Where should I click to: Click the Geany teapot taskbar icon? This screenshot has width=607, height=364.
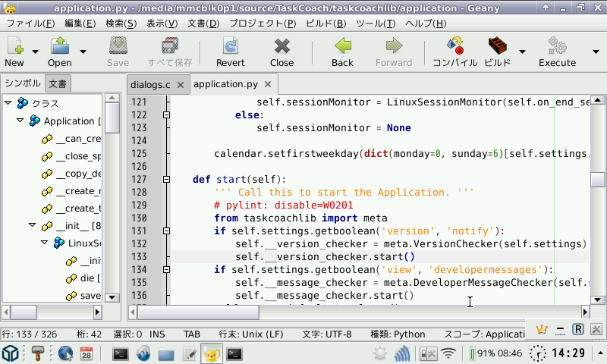click(x=212, y=353)
